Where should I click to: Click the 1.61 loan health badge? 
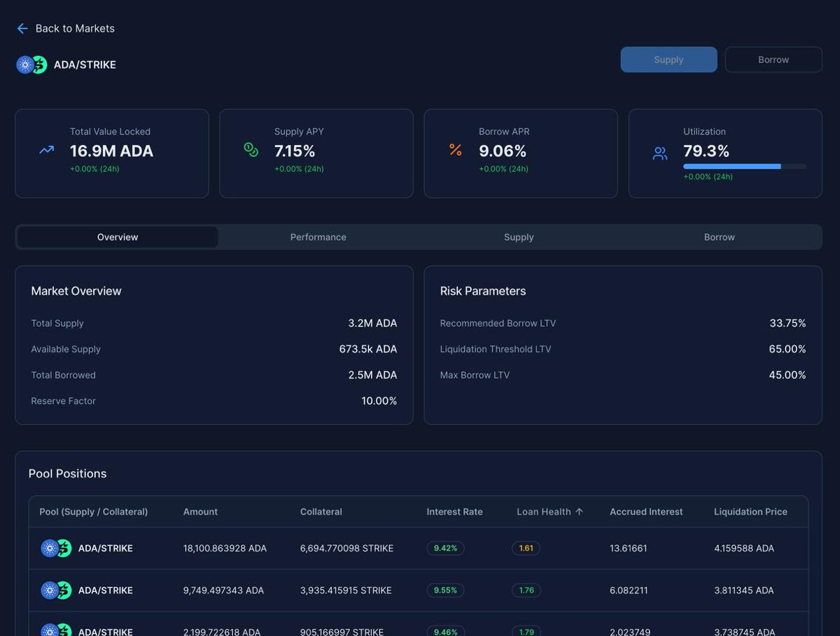click(526, 548)
